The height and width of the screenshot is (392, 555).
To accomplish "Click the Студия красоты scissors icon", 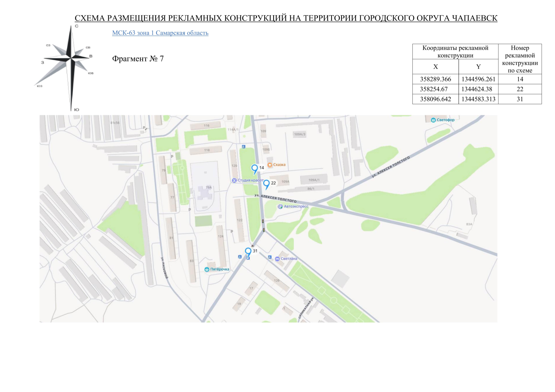I will pyautogui.click(x=234, y=181).
